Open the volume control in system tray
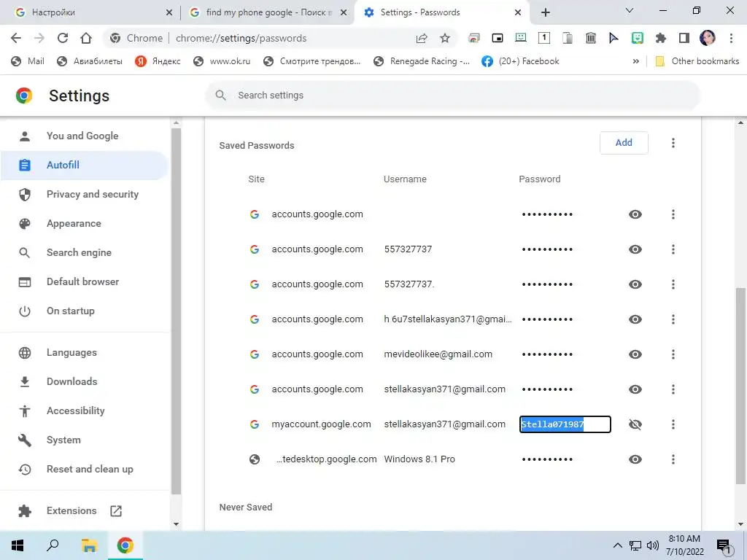This screenshot has height=560, width=747. point(653,545)
